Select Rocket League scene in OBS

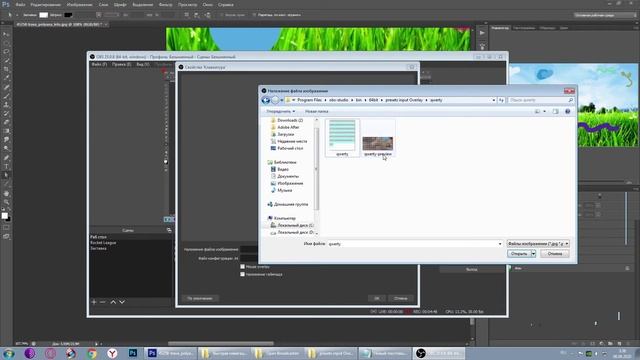103,242
